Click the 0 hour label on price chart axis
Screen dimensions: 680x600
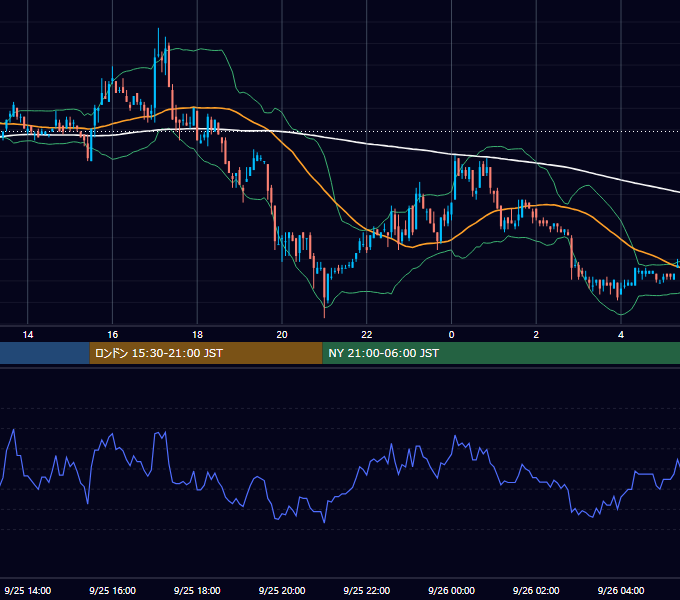click(451, 335)
